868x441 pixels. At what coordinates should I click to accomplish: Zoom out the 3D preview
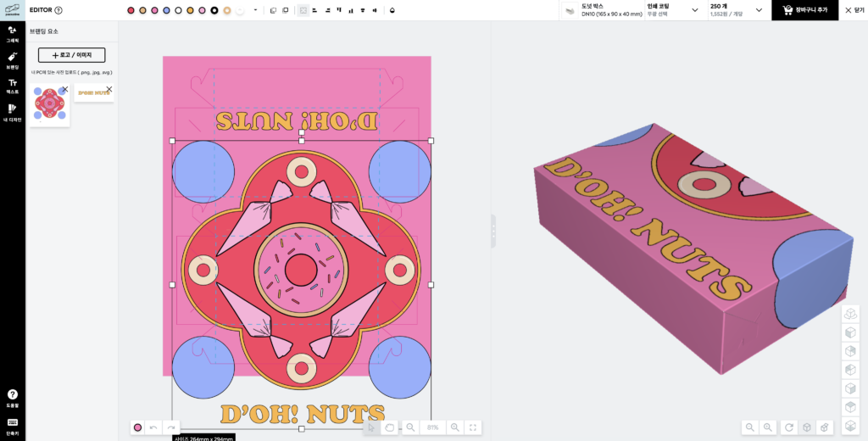pos(750,427)
